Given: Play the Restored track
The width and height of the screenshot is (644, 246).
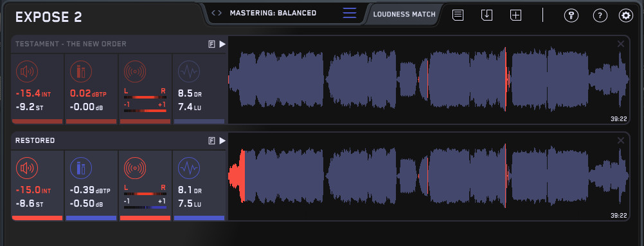Looking at the screenshot, I should [x=222, y=140].
